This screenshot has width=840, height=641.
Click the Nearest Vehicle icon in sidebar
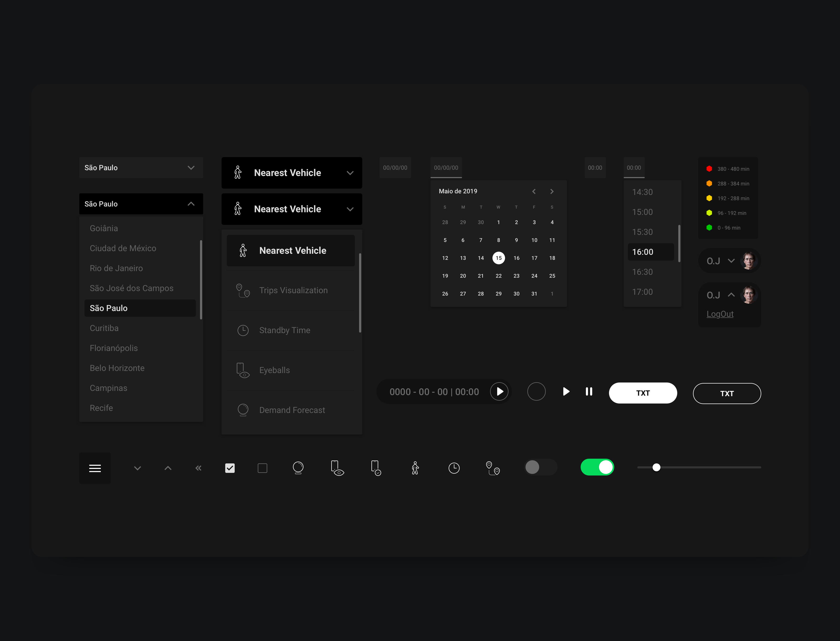click(243, 250)
